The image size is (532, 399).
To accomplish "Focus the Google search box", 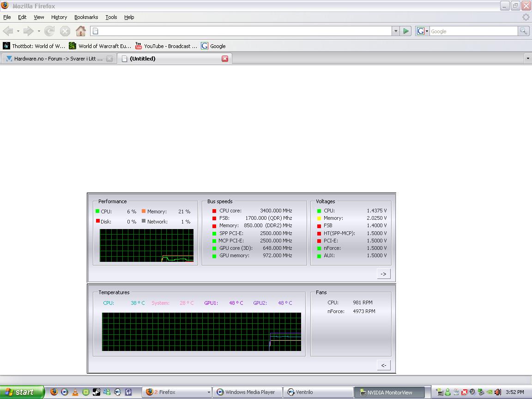I will [474, 31].
